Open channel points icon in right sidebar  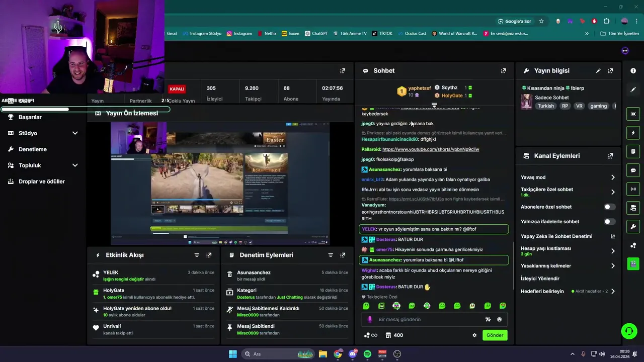pyautogui.click(x=633, y=245)
